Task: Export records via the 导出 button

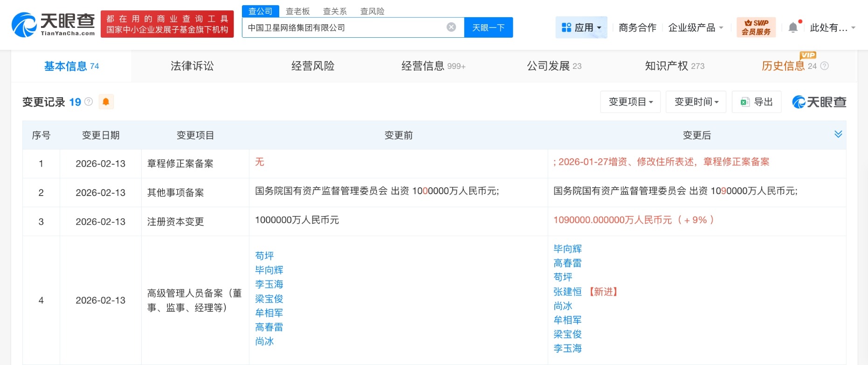Action: [757, 102]
